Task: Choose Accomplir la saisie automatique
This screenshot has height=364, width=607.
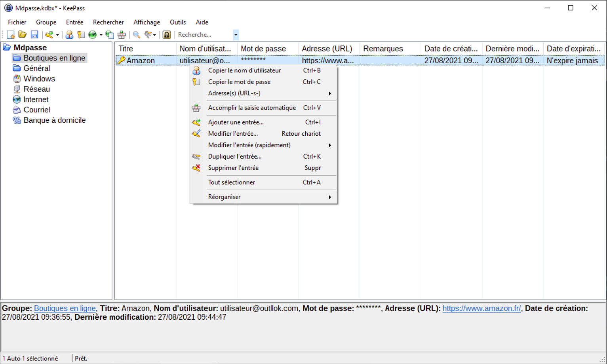Action: 263,108
